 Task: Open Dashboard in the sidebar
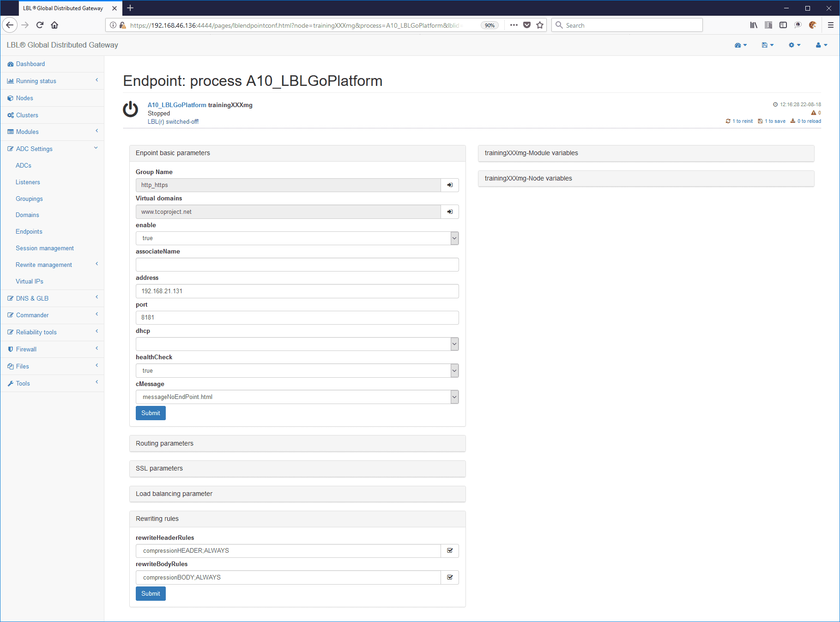click(x=52, y=64)
